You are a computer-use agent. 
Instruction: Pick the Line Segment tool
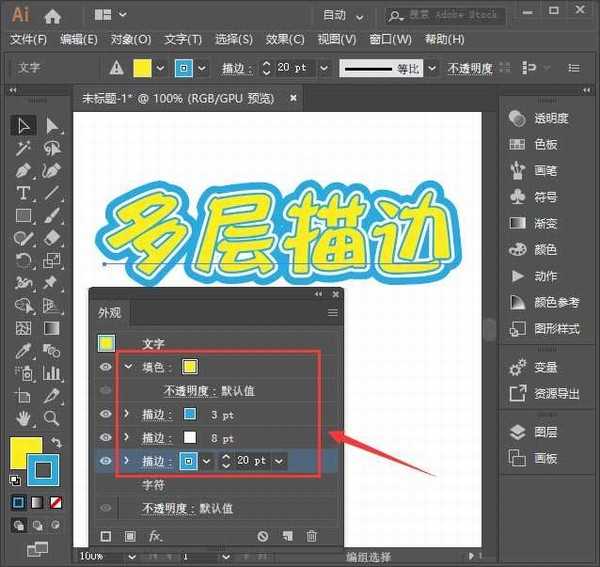click(x=52, y=193)
